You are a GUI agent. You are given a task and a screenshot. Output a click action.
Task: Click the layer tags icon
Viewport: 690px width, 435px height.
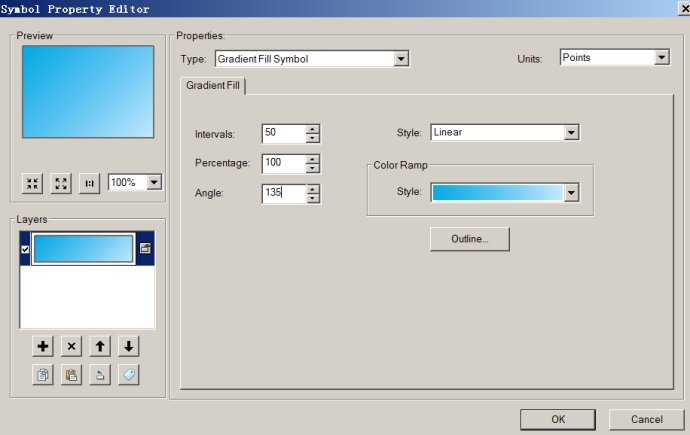pos(128,375)
